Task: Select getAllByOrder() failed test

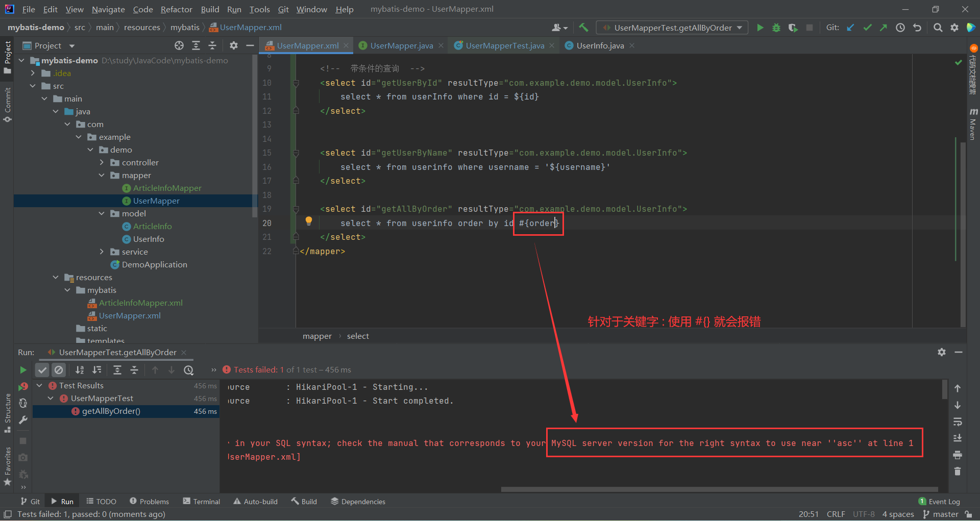Action: pyautogui.click(x=111, y=411)
